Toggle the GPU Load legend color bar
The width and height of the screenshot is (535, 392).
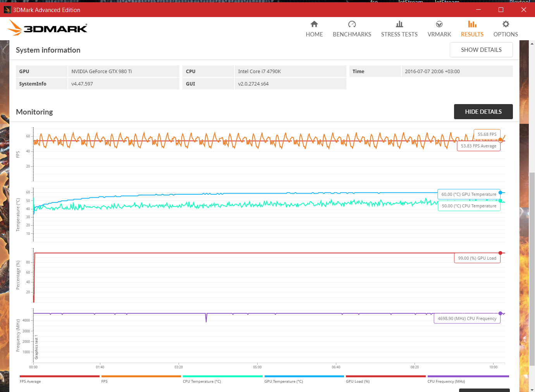[386, 376]
